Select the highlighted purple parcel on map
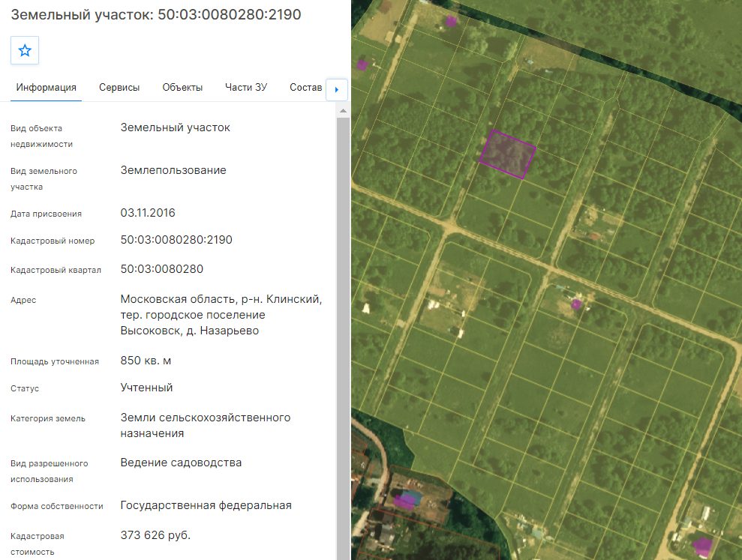742x560 pixels. point(507,154)
